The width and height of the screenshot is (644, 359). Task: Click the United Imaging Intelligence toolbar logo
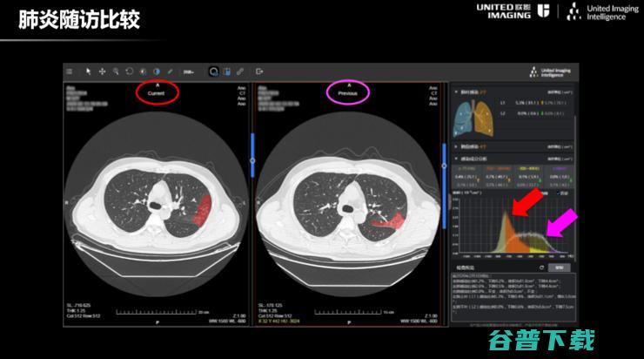pos(550,72)
